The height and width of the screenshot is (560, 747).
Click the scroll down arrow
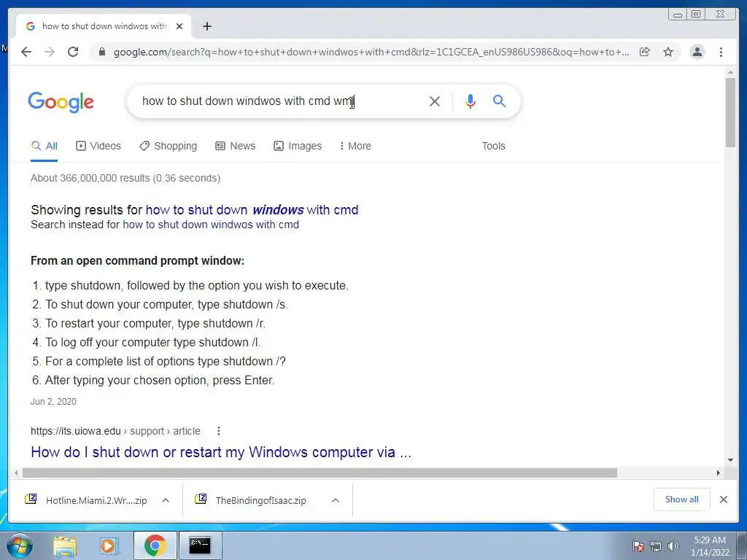pos(730,460)
